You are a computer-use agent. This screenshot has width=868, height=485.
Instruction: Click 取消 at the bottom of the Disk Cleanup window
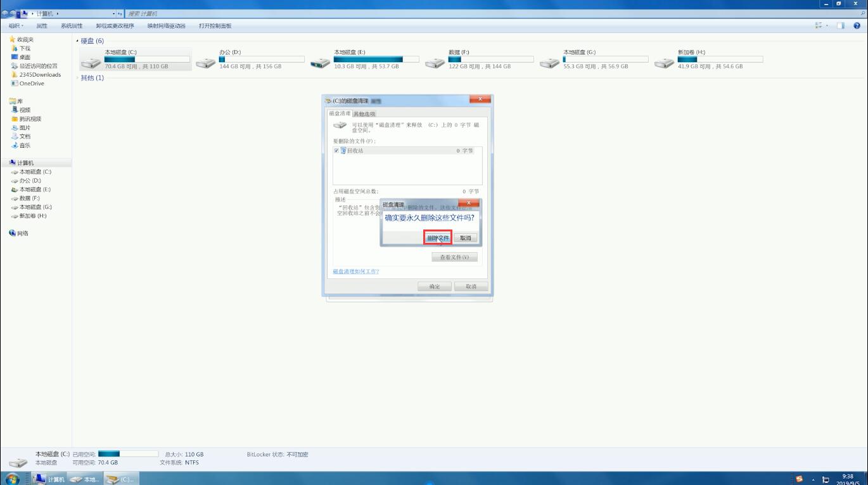[471, 287]
